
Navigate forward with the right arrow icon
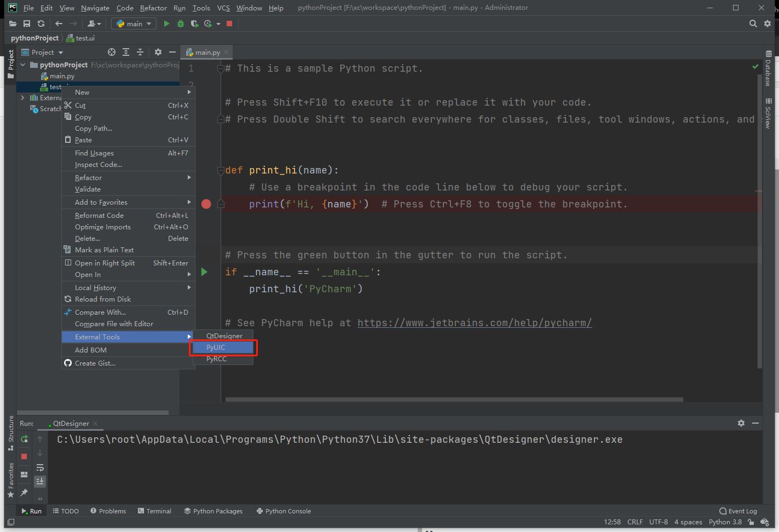(x=73, y=24)
